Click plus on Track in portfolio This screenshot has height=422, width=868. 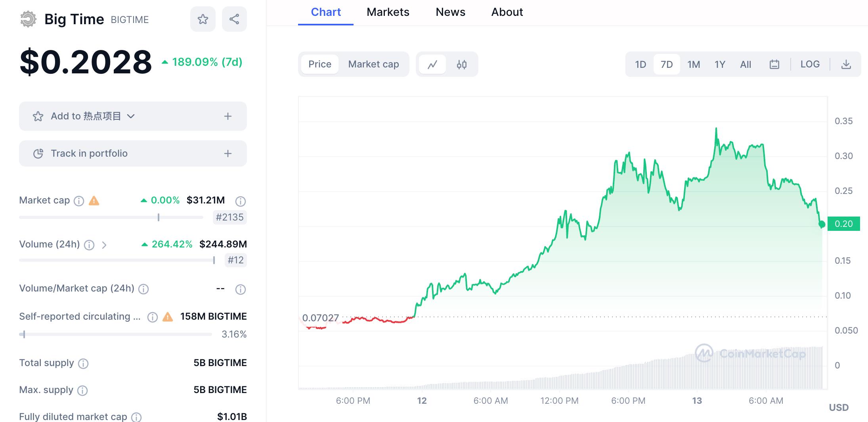point(228,153)
